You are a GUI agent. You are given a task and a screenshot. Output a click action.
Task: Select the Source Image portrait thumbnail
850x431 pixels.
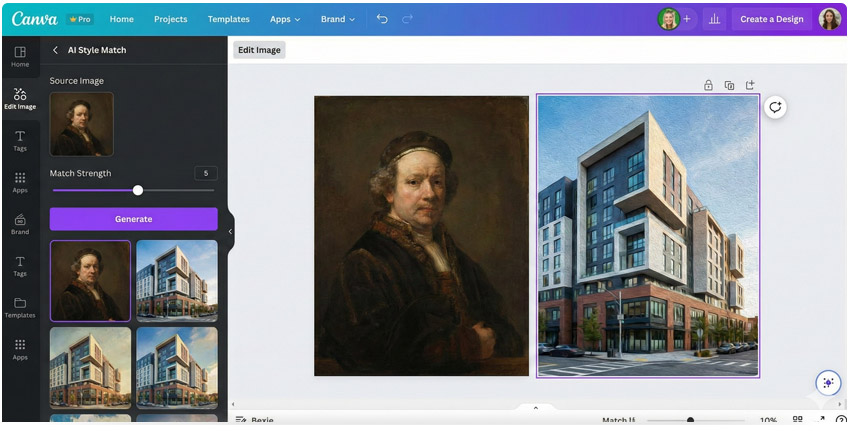(81, 124)
